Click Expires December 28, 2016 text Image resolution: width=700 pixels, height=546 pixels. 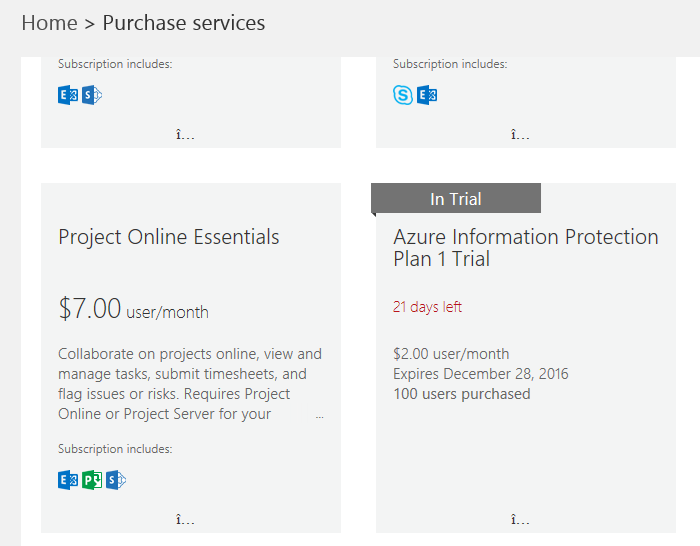pyautogui.click(x=481, y=374)
